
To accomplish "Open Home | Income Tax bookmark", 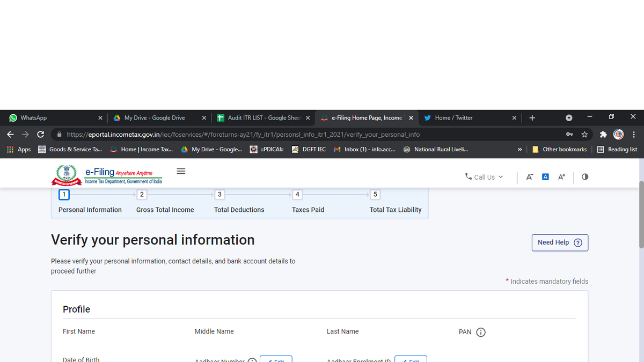I will [142, 150].
